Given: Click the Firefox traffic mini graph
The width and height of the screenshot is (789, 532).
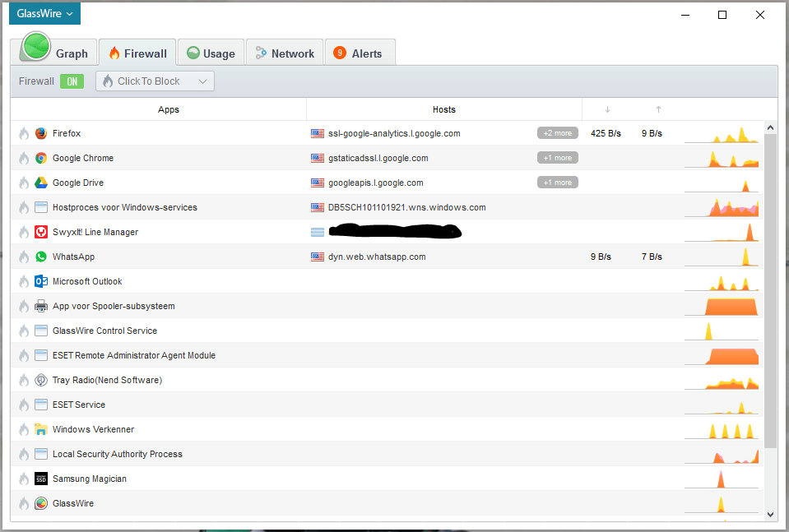Looking at the screenshot, I should tap(721, 134).
